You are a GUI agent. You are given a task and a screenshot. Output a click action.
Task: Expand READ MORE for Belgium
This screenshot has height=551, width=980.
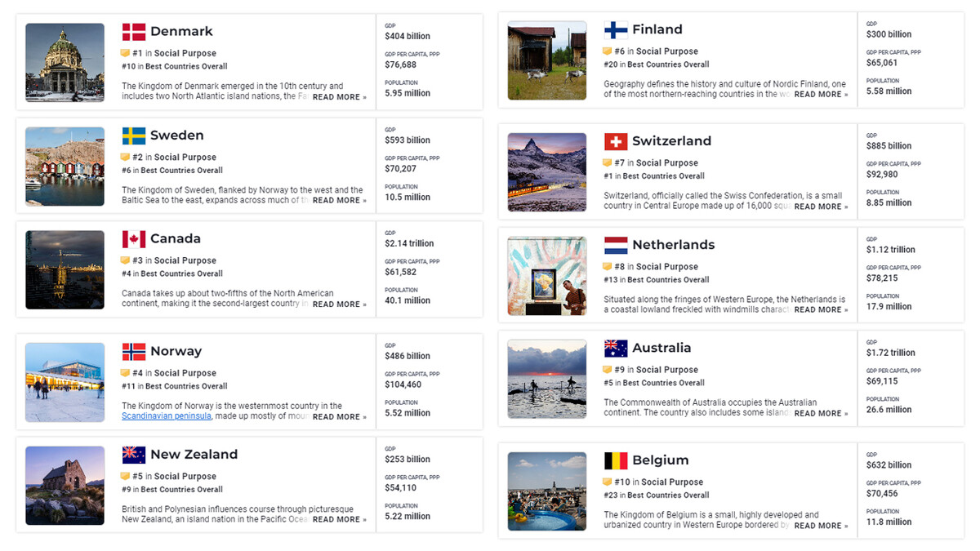pos(821,526)
